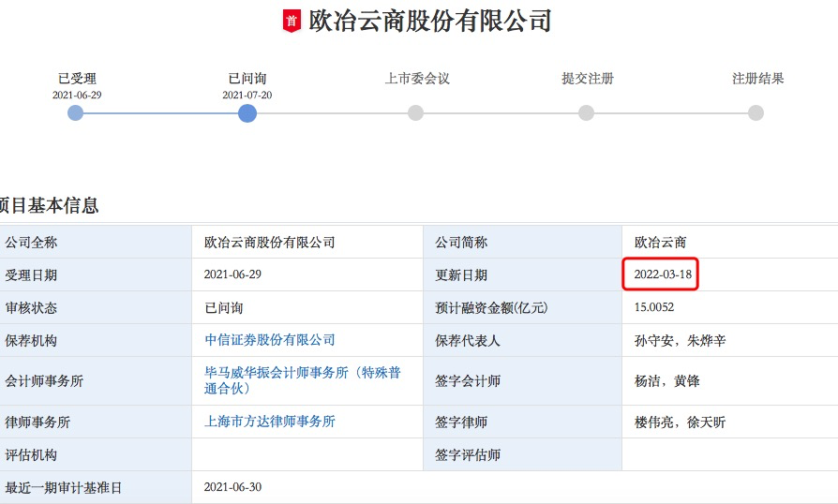Image resolution: width=838 pixels, height=504 pixels.
Task: Select the 注册结果 stage label
Action: (757, 79)
